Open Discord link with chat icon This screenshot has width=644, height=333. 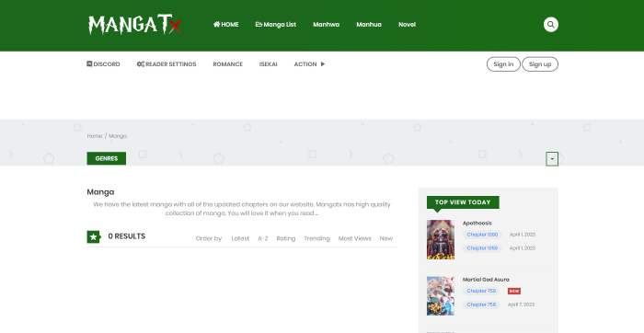[x=103, y=64]
